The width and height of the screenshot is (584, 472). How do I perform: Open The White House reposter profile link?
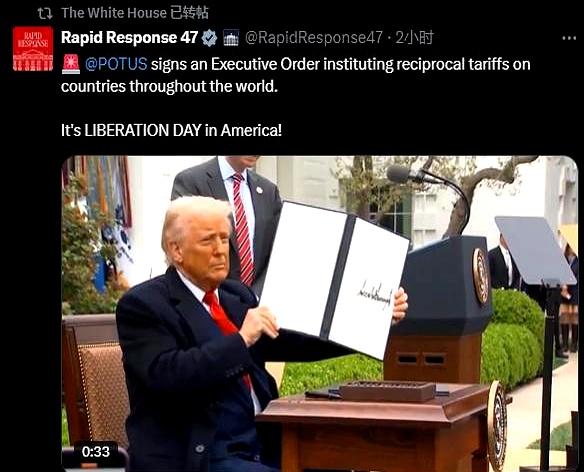tap(114, 13)
